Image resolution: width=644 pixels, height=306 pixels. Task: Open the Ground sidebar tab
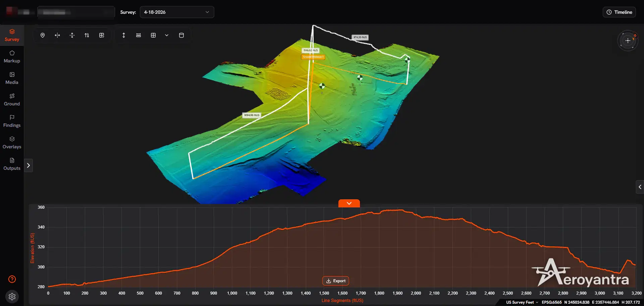tap(12, 100)
